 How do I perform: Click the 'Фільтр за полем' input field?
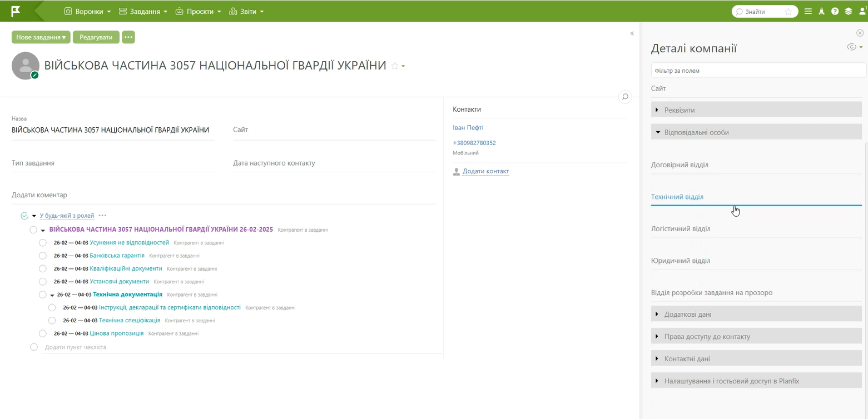pos(758,71)
